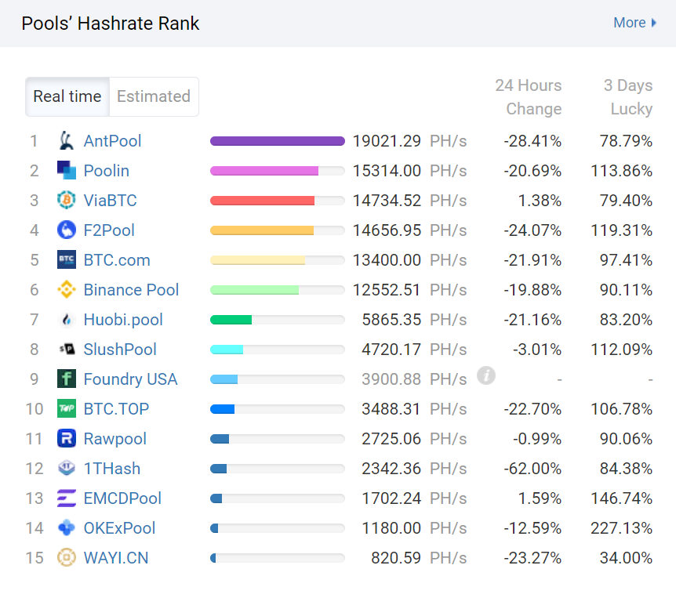Image resolution: width=676 pixels, height=616 pixels.
Task: Click the Pools' Hashrate Rank title
Action: tap(111, 24)
